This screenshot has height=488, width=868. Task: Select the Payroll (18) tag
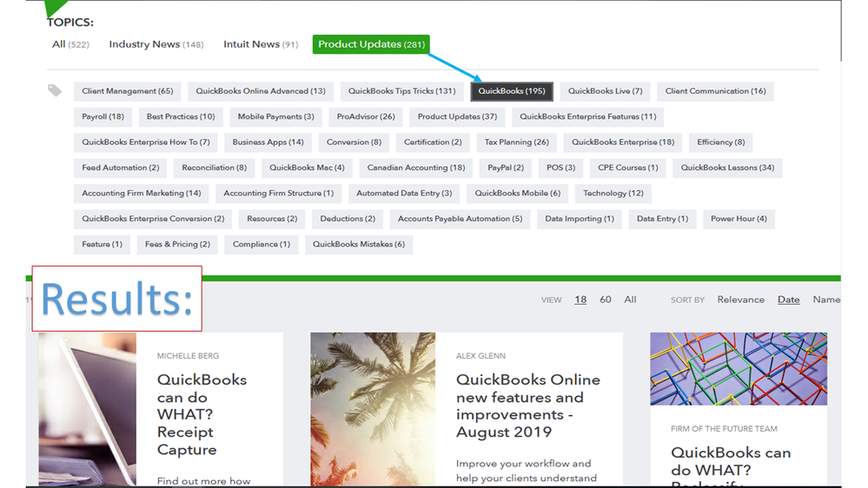click(103, 116)
